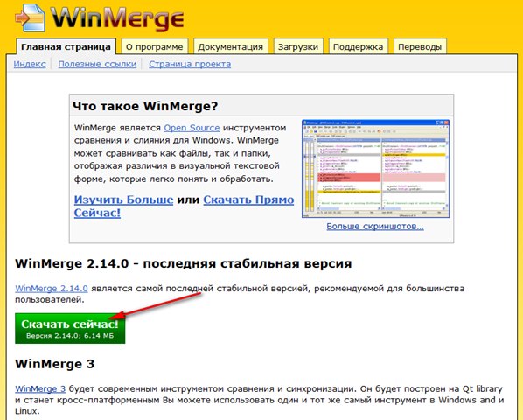This screenshot has width=523, height=420.
Task: Click the Скачать Прямо Сейчас link
Action: coord(248,199)
